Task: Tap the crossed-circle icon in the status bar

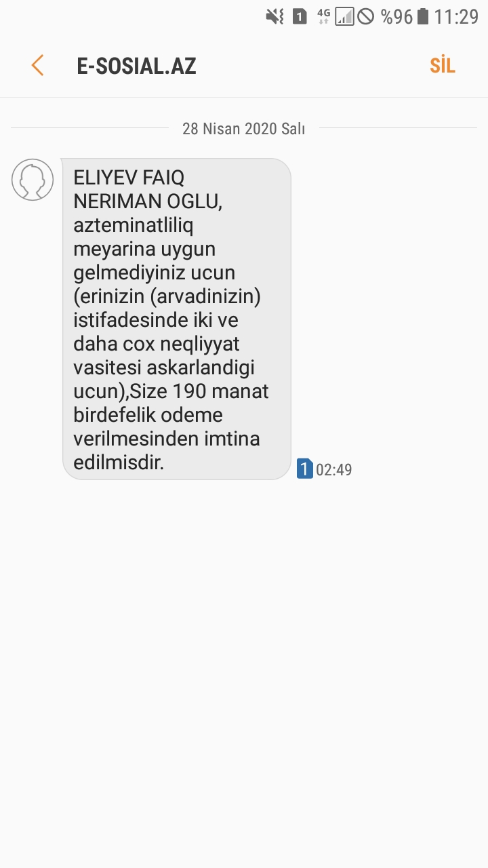Action: point(365,16)
